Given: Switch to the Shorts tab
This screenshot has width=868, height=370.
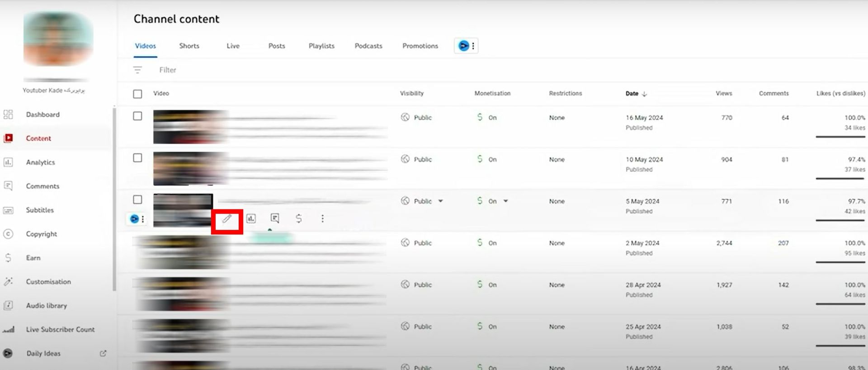Looking at the screenshot, I should (189, 46).
